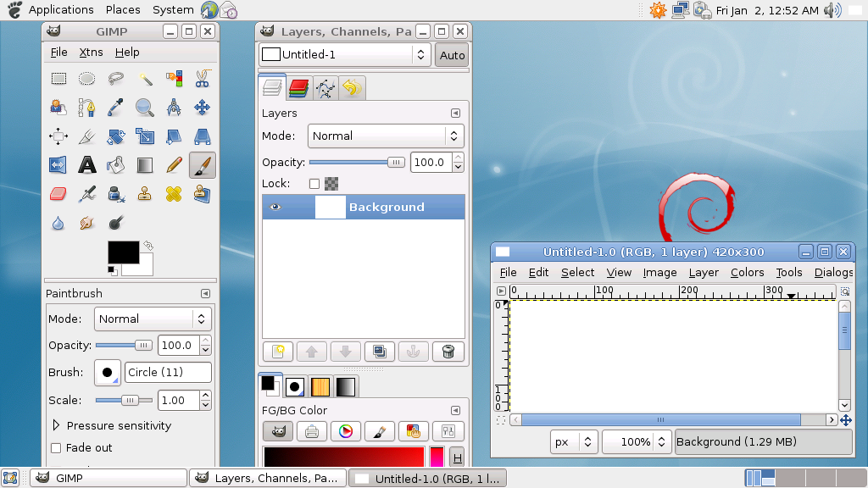868x488 pixels.
Task: Click the Auto button in Layers dialog
Action: click(x=453, y=55)
